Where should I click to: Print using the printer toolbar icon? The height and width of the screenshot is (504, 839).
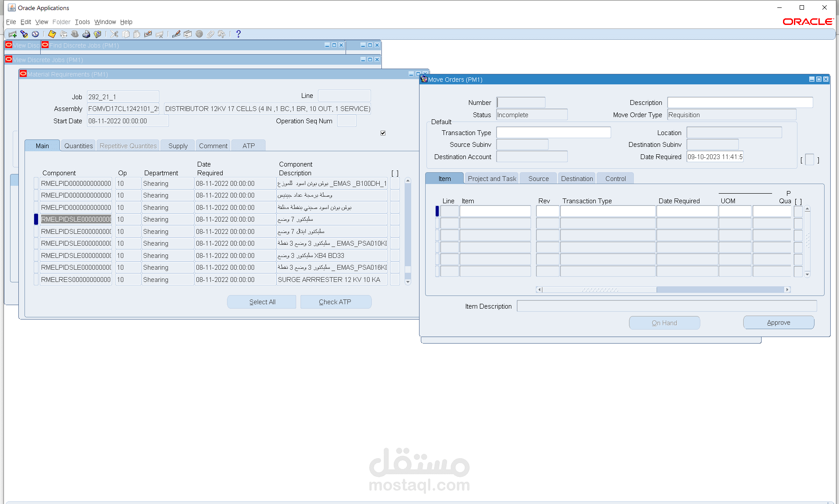pos(86,34)
